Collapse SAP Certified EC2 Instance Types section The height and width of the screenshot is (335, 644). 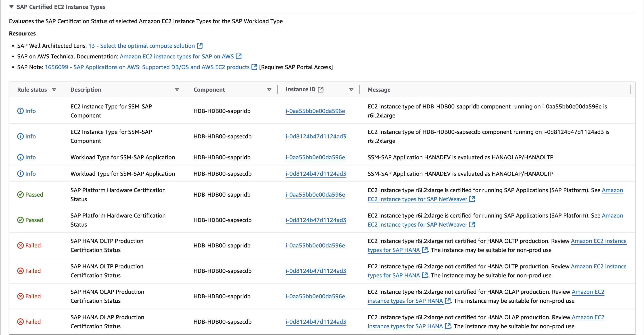(x=11, y=7)
